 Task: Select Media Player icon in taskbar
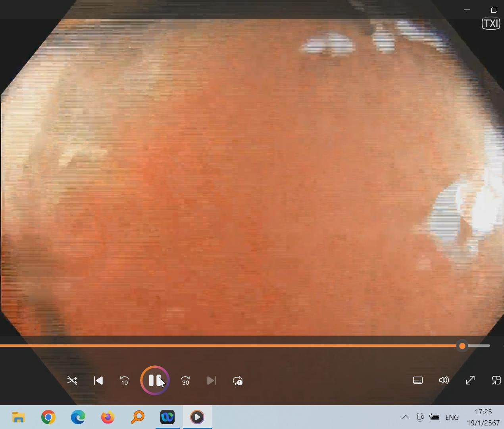[197, 417]
